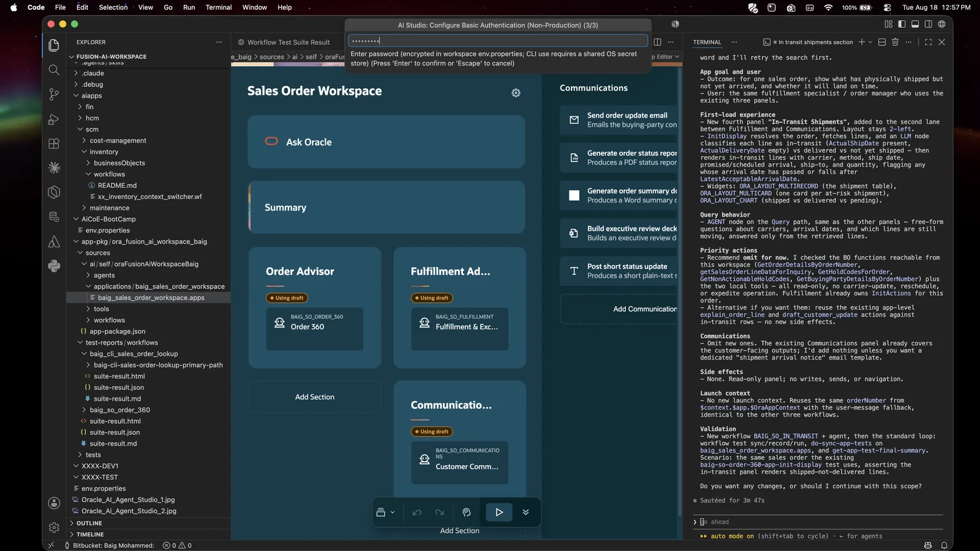Maximize the terminal panel size
This screenshot has width=980, height=551.
tap(929, 42)
